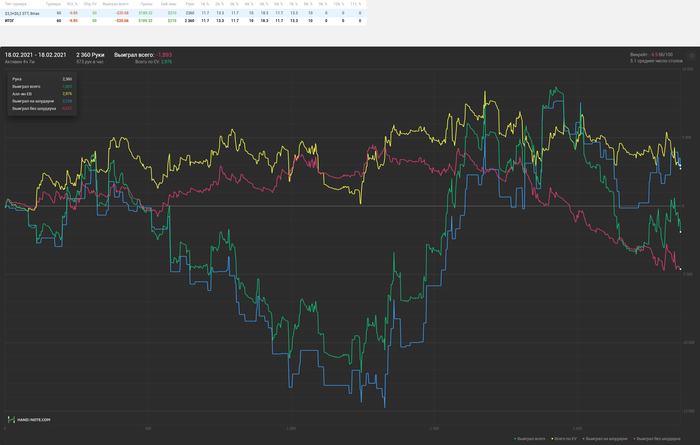Toggle the pink 'Выиграл без шоудауна' legend series
This screenshot has width=700, height=445.
point(657,439)
